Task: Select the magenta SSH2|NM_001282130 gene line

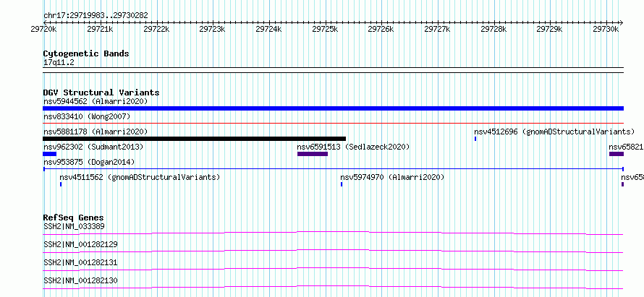Action: point(333,287)
